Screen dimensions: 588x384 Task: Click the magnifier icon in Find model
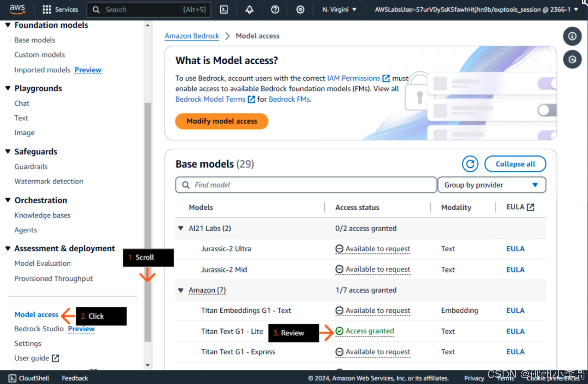coord(186,185)
